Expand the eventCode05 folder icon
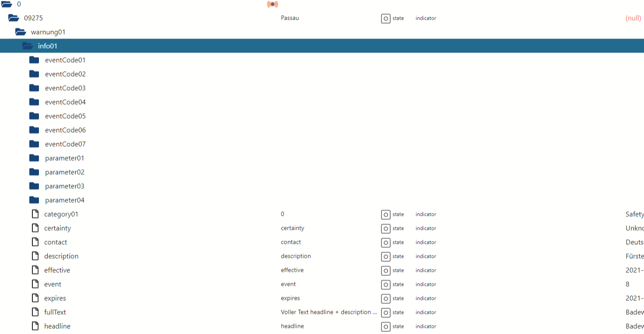 pyautogui.click(x=34, y=116)
